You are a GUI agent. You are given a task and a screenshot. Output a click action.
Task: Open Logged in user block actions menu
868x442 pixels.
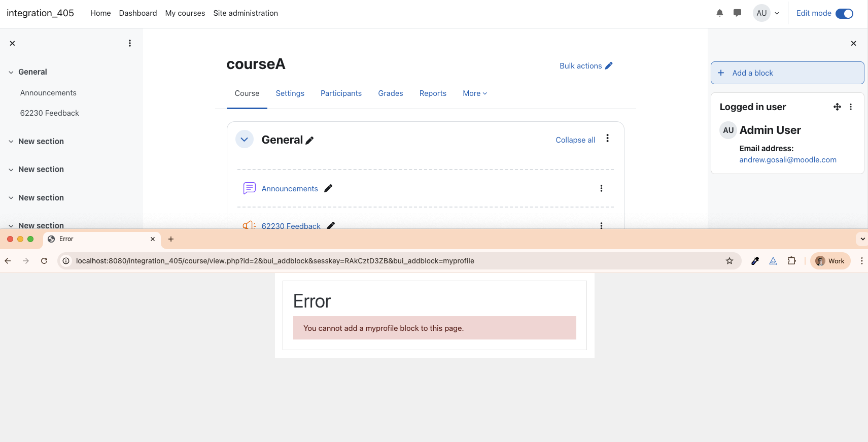click(851, 107)
